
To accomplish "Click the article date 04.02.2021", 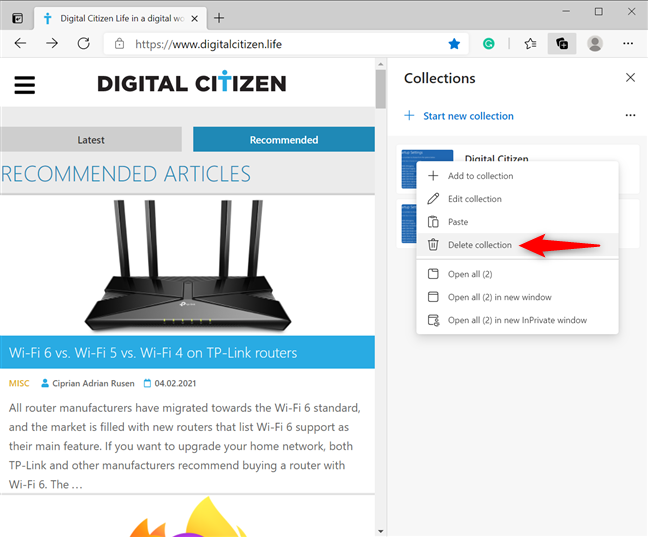I will click(175, 383).
